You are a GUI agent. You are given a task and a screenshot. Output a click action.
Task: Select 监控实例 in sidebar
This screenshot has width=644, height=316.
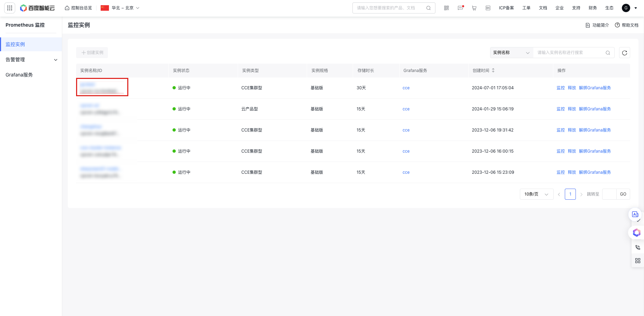tap(31, 44)
